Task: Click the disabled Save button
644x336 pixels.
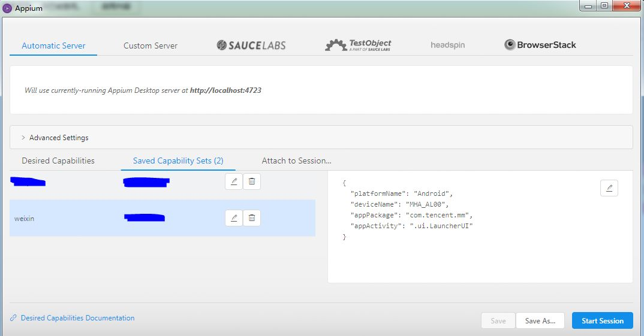Action: tap(498, 321)
